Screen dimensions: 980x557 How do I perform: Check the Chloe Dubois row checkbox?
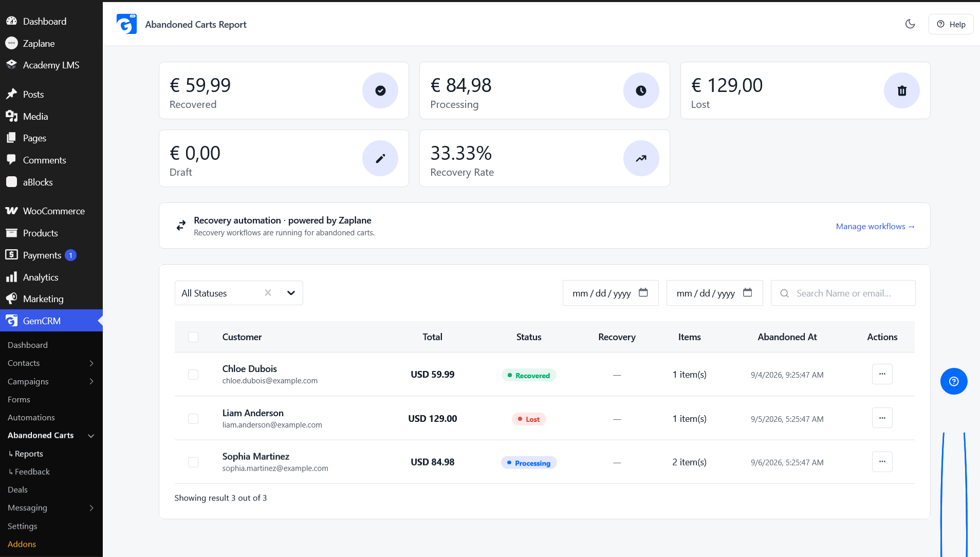click(x=193, y=375)
